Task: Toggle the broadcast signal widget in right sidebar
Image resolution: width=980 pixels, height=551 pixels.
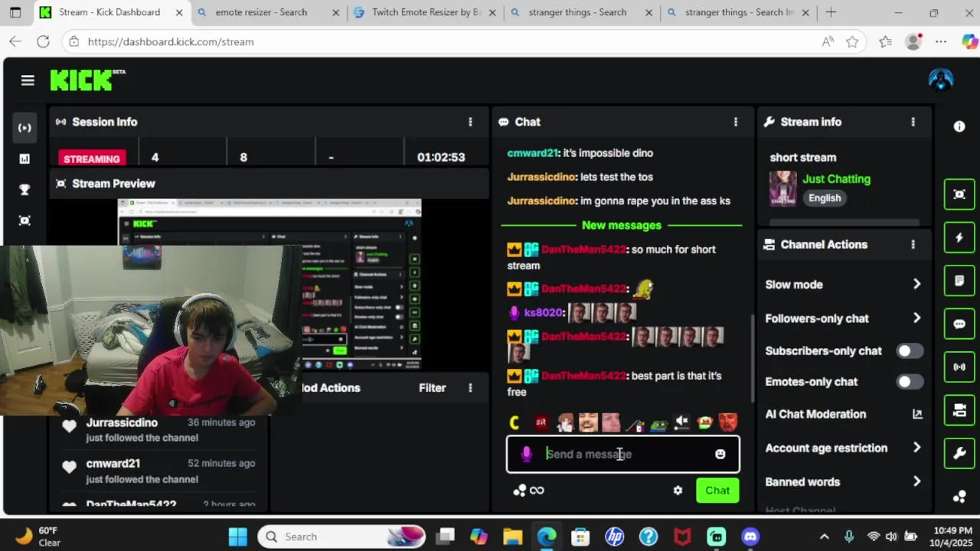Action: tap(959, 367)
